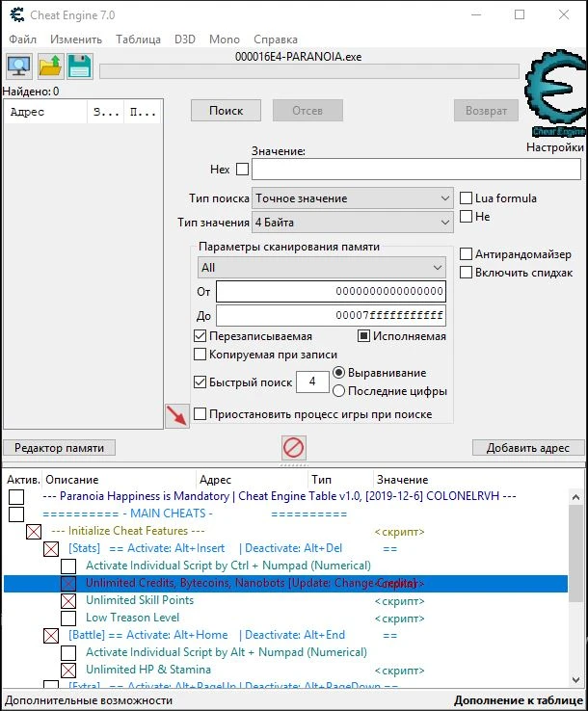Select Выравнивание radio button

pos(338,373)
